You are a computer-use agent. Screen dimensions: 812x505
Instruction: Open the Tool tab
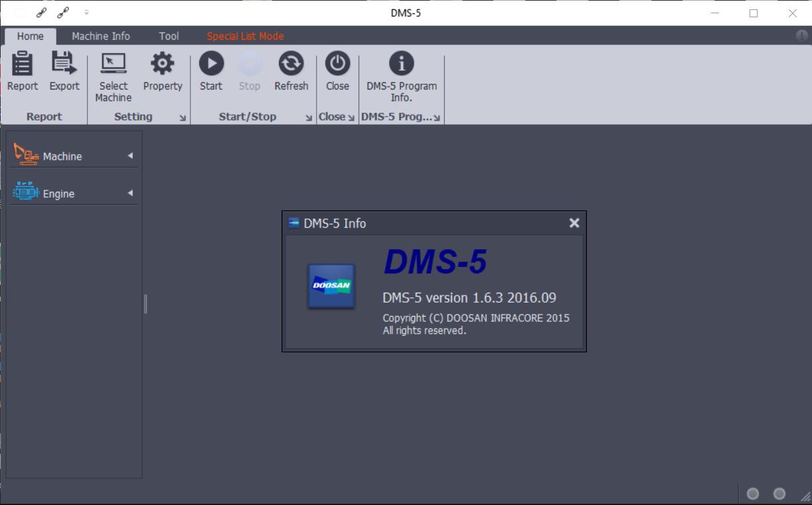coord(168,36)
